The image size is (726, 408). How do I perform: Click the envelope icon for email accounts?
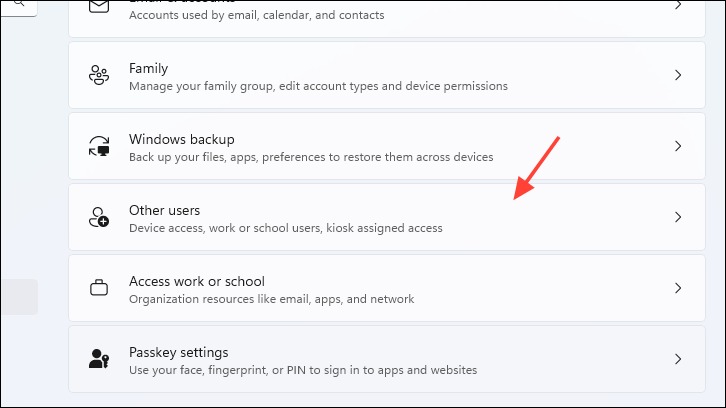pos(99,6)
